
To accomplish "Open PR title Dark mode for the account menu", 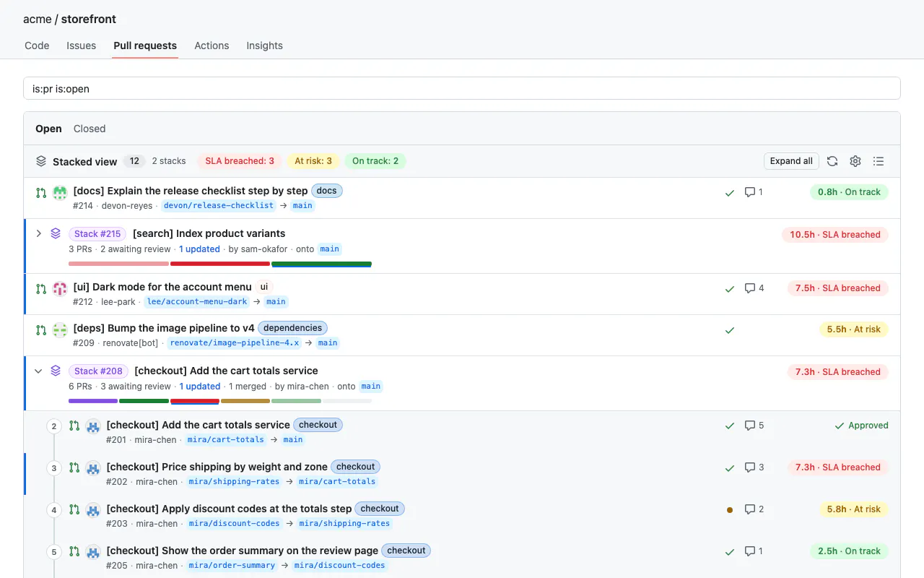I will [162, 287].
